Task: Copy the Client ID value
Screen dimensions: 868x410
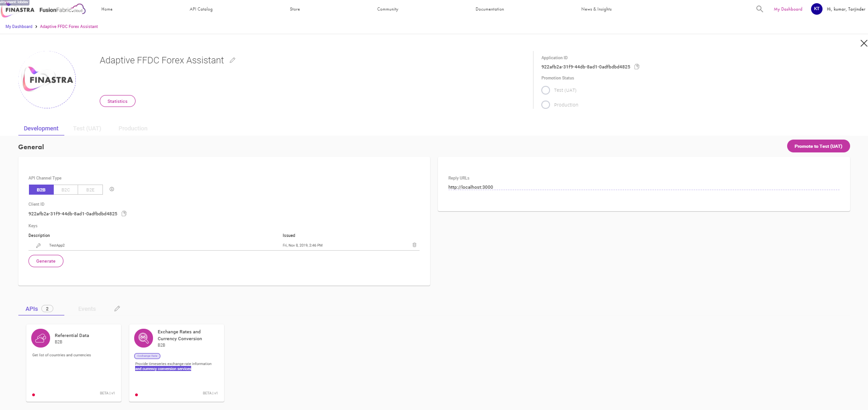Action: click(124, 213)
